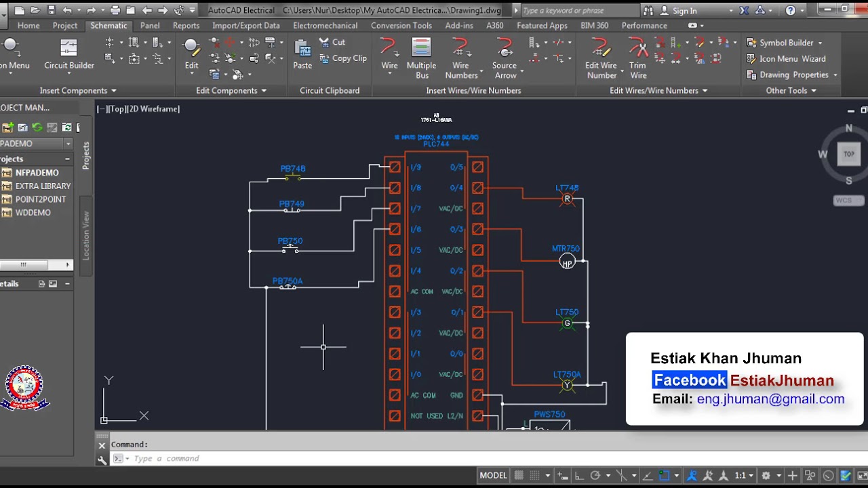This screenshot has width=868, height=488.
Task: Switch to the Project ribbon tab
Action: [x=65, y=26]
